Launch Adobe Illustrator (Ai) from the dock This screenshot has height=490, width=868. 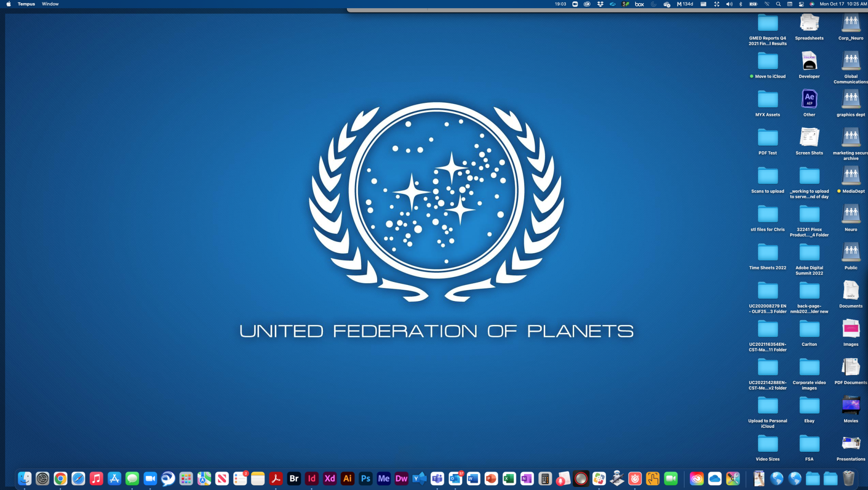coord(348,479)
